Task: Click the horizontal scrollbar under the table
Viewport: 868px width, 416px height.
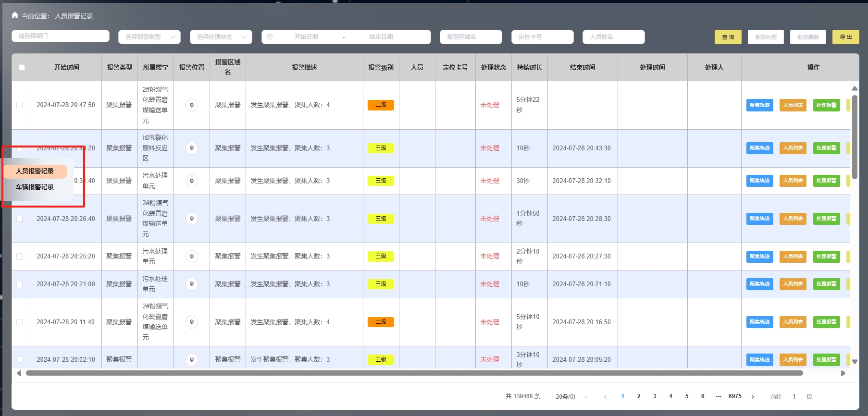Action: 413,373
